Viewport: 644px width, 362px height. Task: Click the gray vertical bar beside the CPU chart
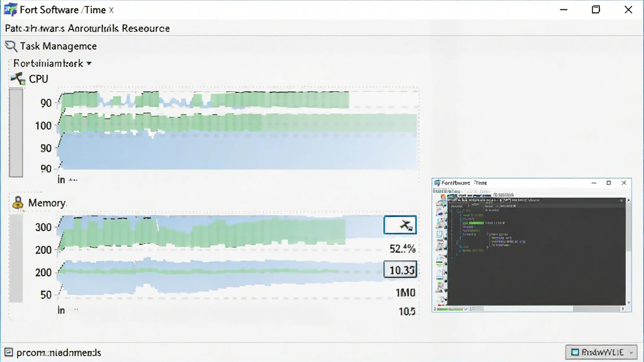(x=16, y=132)
